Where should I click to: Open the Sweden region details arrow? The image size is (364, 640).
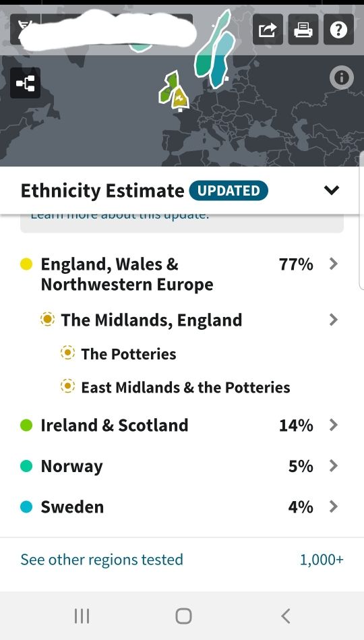tap(334, 506)
